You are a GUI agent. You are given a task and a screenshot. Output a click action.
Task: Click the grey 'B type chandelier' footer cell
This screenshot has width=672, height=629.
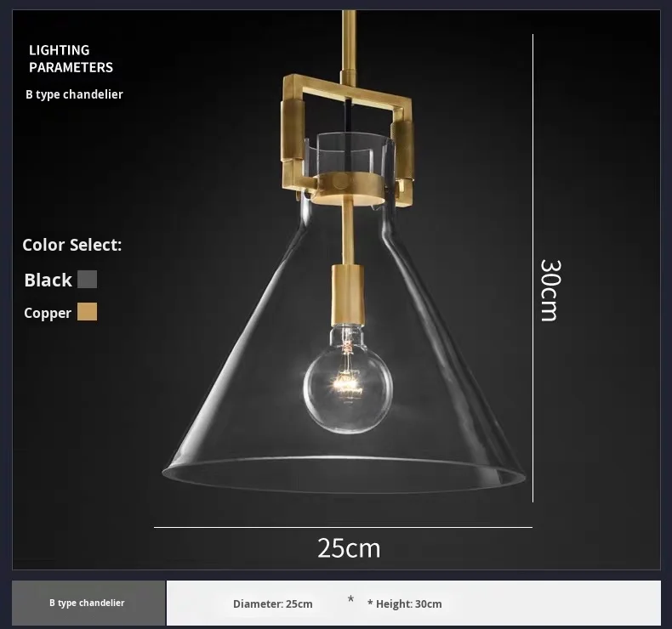[x=88, y=603]
